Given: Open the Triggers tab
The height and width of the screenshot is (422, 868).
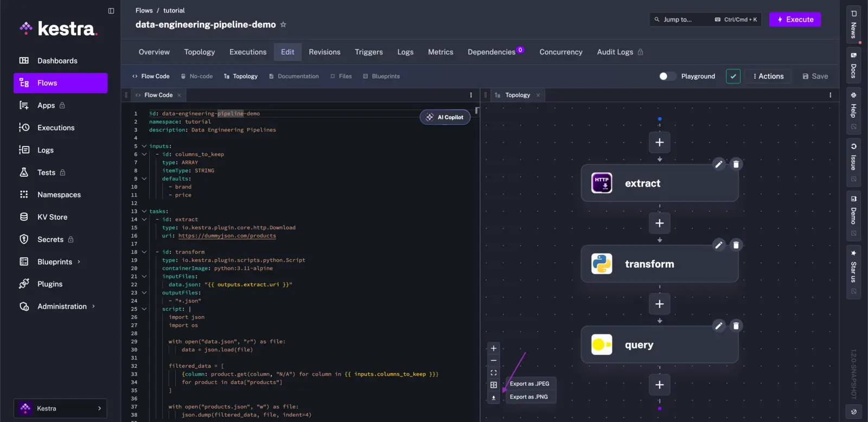Looking at the screenshot, I should (x=369, y=52).
